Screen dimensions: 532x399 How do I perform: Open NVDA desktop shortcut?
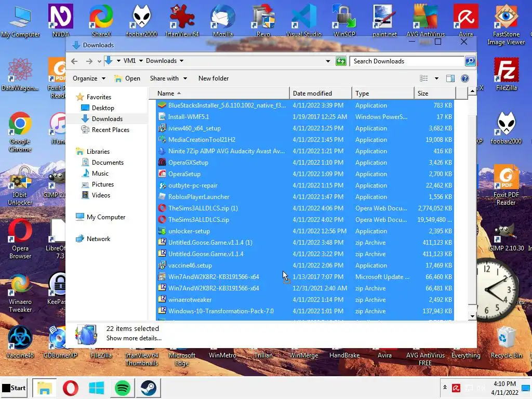[x=60, y=20]
